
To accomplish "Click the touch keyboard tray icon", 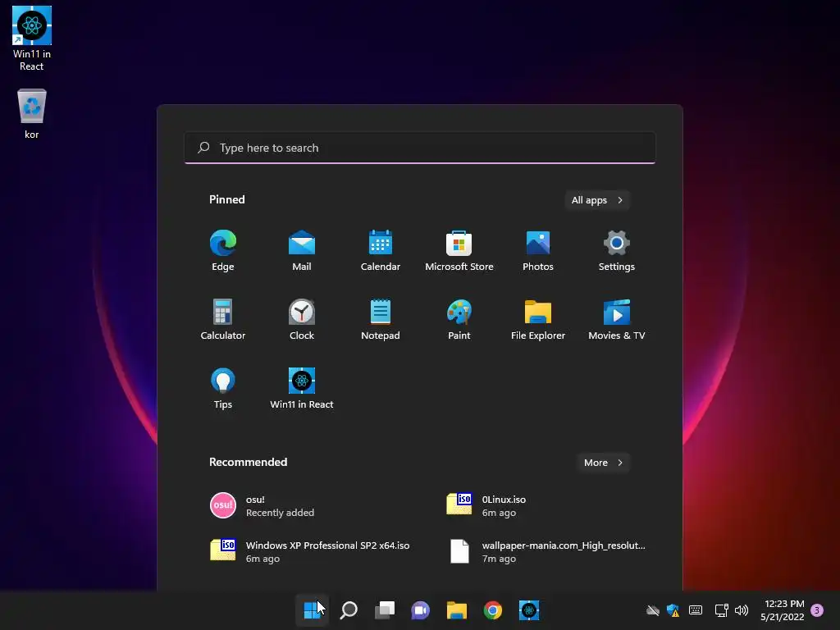I will click(696, 610).
